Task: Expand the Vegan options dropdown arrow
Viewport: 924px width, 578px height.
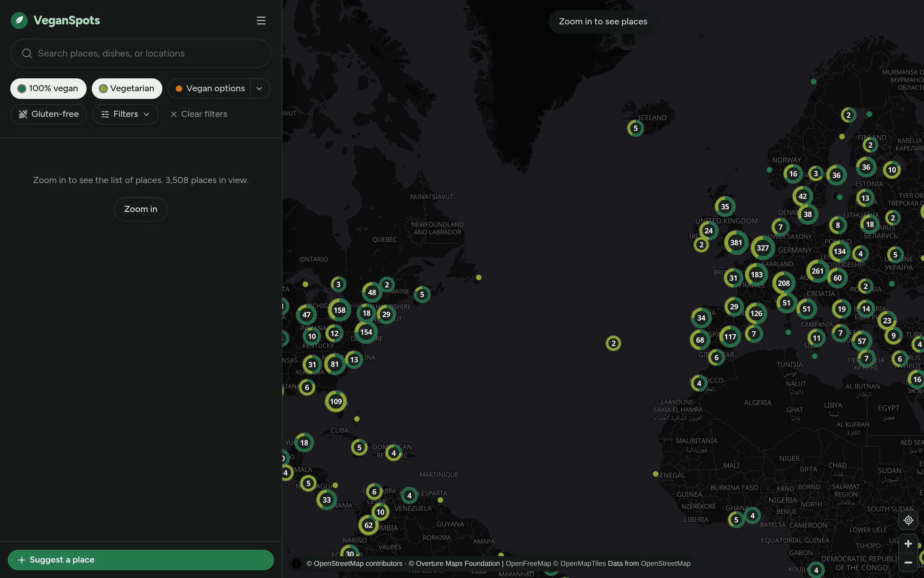Action: tap(260, 88)
